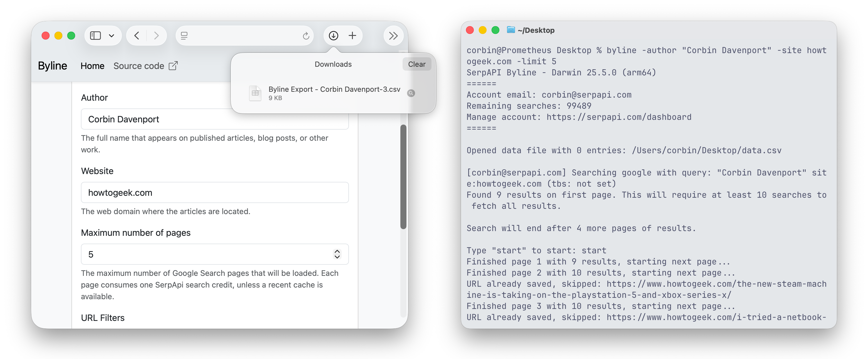This screenshot has height=359, width=868.
Task: Click the 'URL Filters' section heading
Action: [x=103, y=318]
